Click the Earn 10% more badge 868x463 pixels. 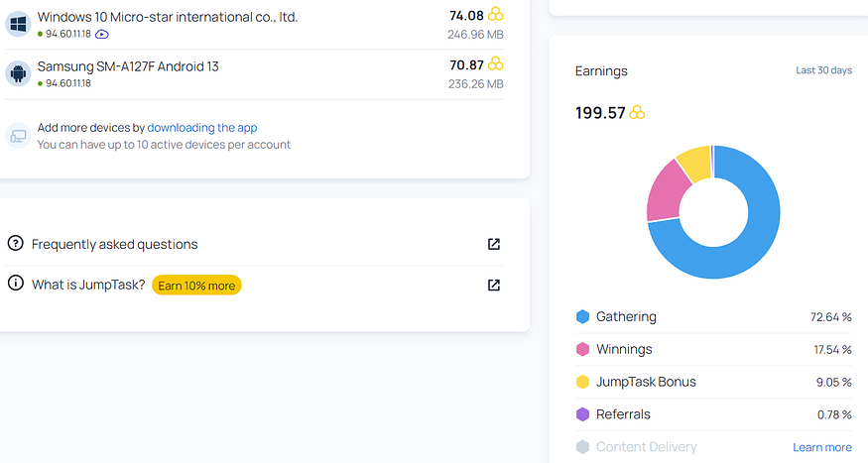(x=196, y=286)
